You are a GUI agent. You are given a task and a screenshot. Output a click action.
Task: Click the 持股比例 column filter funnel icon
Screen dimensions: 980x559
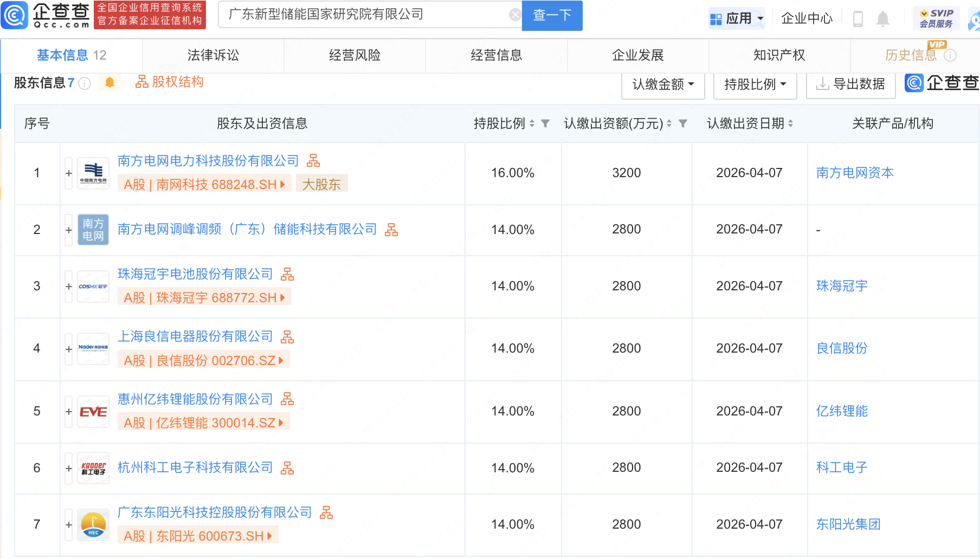[545, 123]
